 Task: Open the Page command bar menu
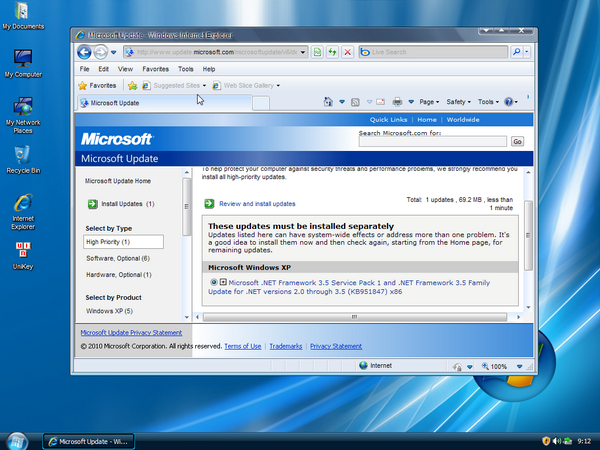click(429, 102)
